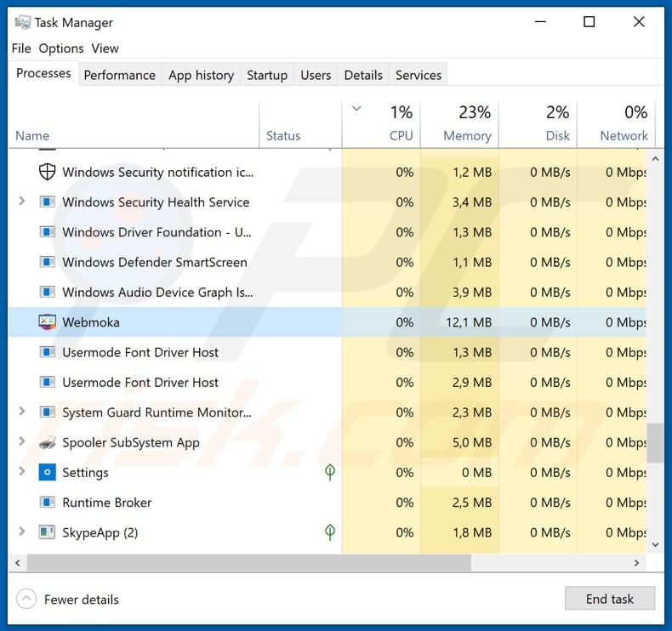The image size is (672, 631).
Task: Switch to the App history tab
Action: [x=201, y=75]
